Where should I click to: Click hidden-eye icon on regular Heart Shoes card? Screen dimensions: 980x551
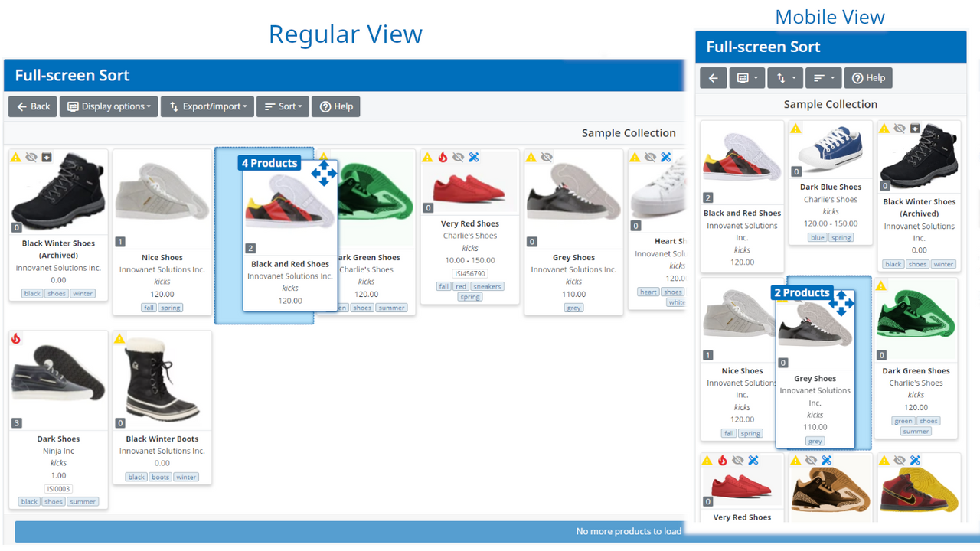(x=650, y=157)
